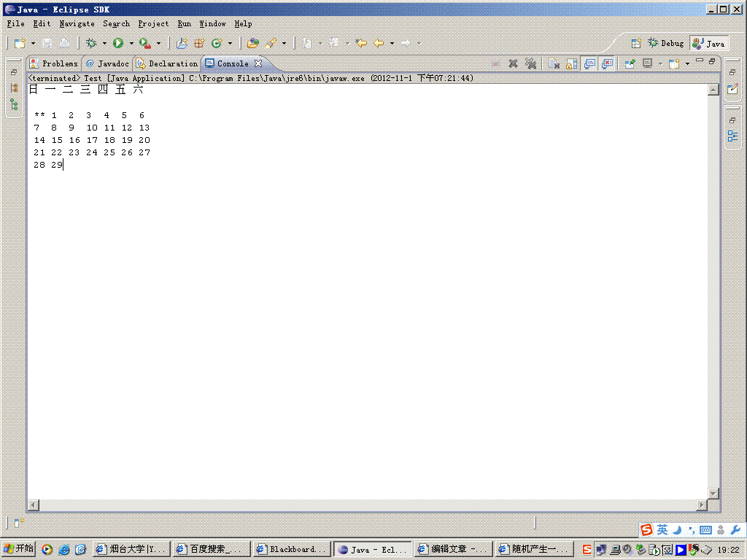The image size is (747, 560).
Task: Expand the Open Console dropdown arrow
Action: pyautogui.click(x=687, y=63)
